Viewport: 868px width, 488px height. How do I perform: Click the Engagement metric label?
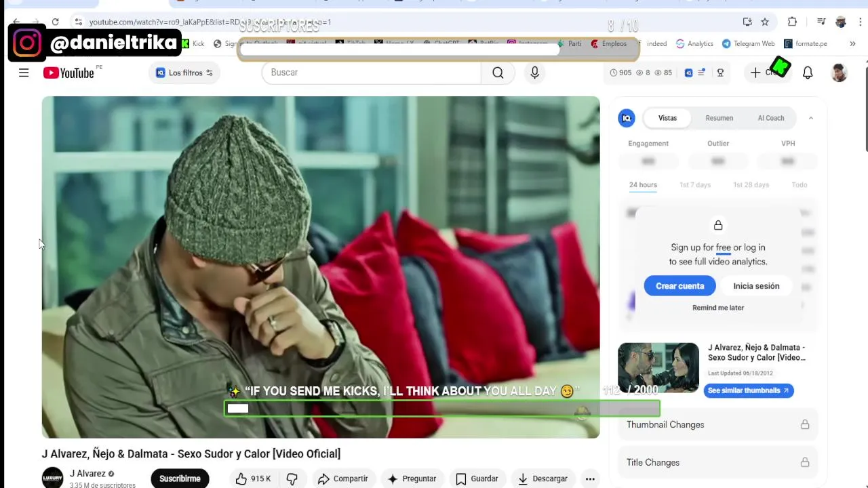pos(648,143)
